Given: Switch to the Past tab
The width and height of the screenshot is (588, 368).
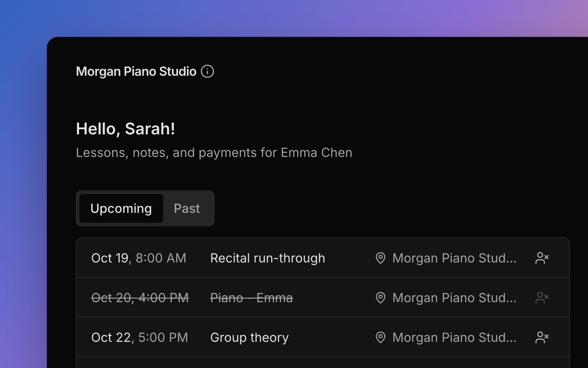Looking at the screenshot, I should 187,208.
